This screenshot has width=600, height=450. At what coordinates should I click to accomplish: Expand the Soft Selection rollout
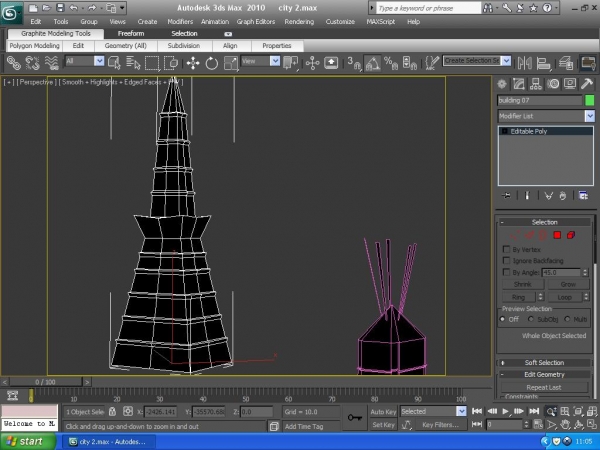[x=544, y=363]
